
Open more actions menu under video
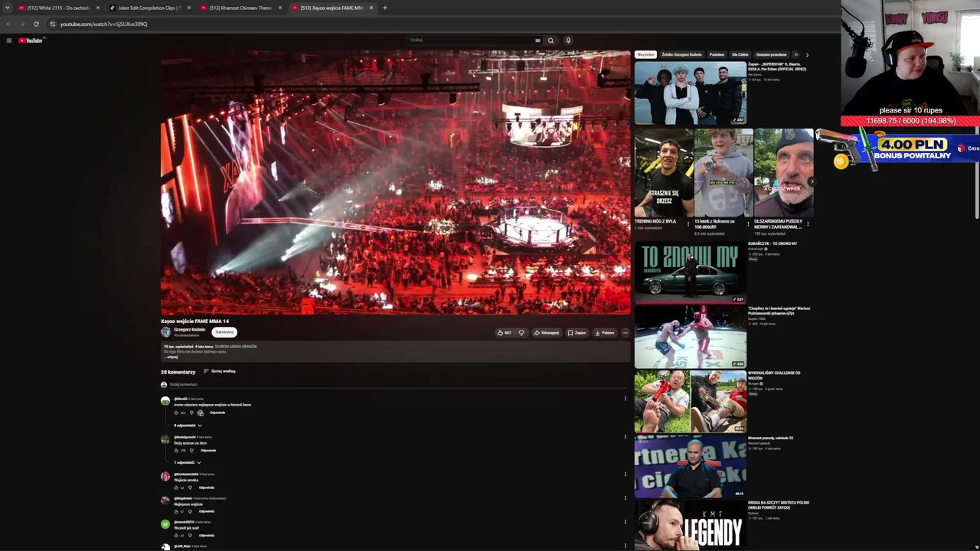[x=625, y=333]
